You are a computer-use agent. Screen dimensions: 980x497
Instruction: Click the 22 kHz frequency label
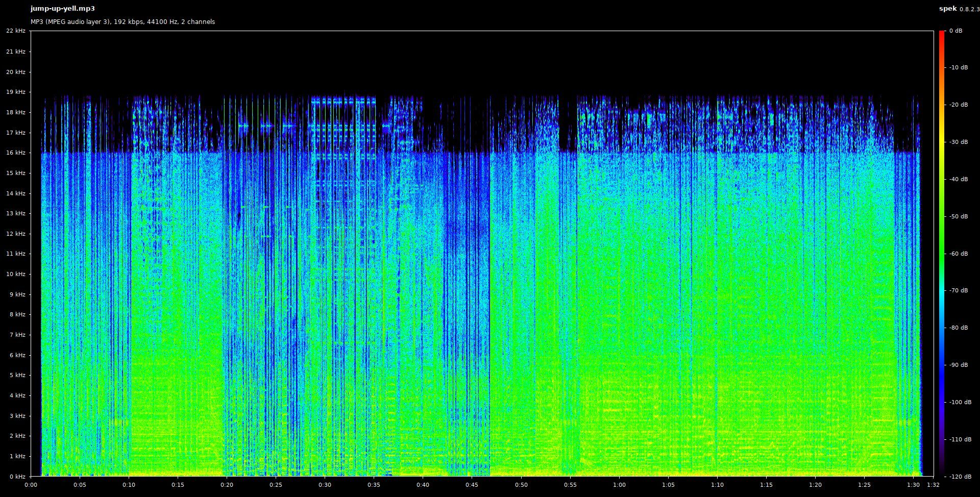coord(15,31)
